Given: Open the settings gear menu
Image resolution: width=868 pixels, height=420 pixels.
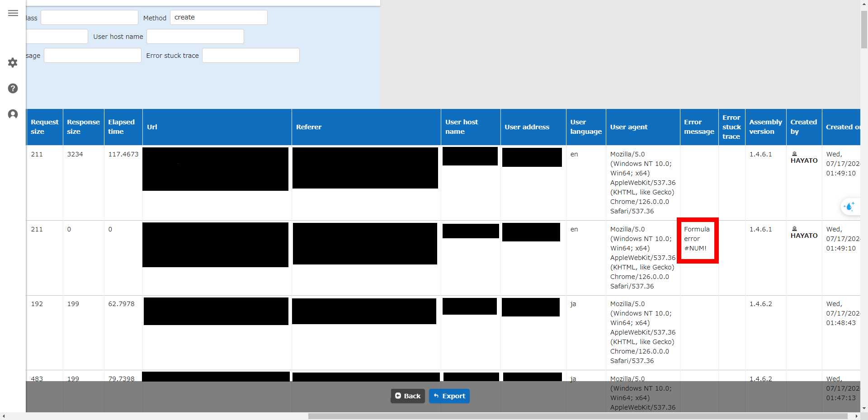Looking at the screenshot, I should 13,62.
